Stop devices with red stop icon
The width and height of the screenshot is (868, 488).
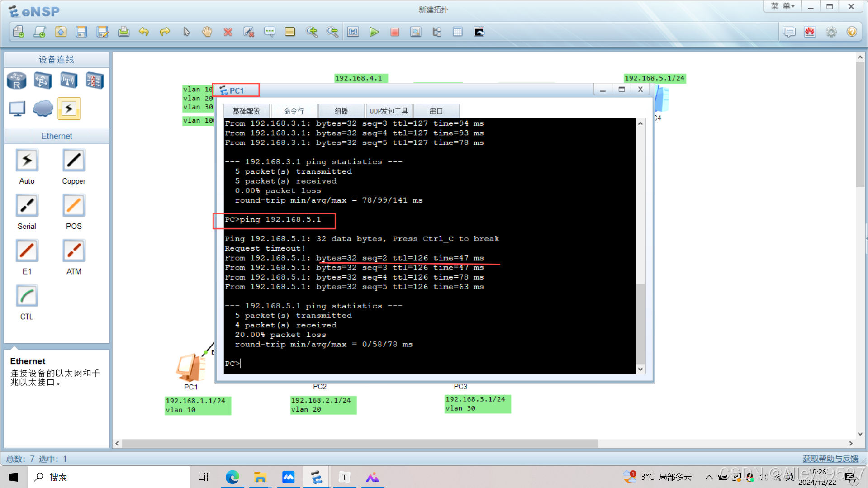(x=395, y=32)
